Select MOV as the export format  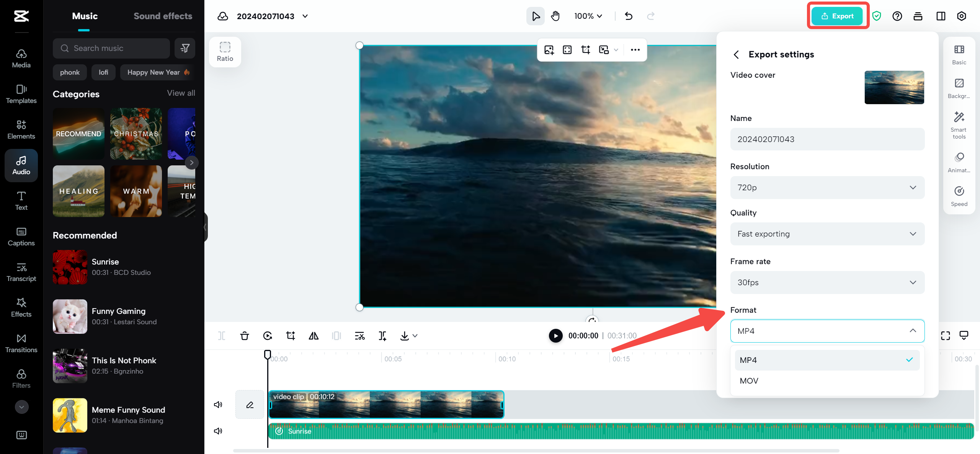pyautogui.click(x=749, y=381)
